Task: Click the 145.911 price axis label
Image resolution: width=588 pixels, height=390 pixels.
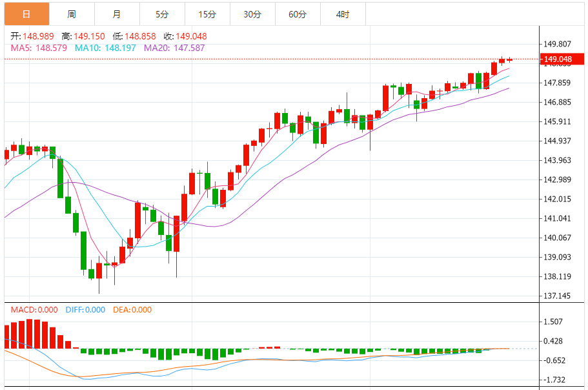Action: 557,121
